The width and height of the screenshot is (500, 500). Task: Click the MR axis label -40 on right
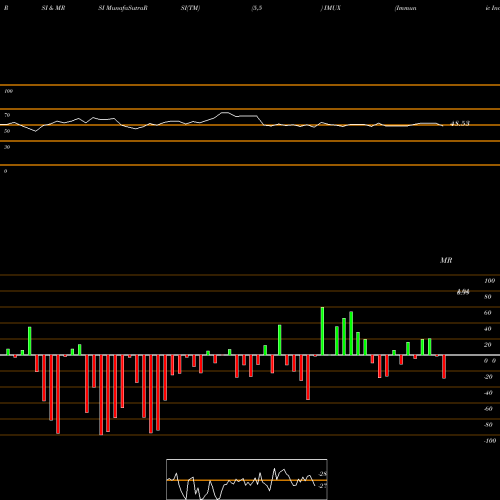tap(488, 393)
